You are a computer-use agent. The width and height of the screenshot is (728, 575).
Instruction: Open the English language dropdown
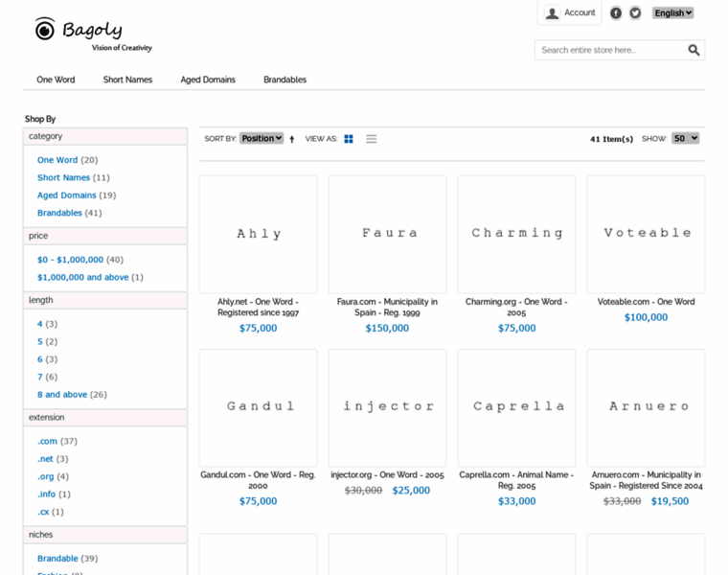tap(672, 13)
